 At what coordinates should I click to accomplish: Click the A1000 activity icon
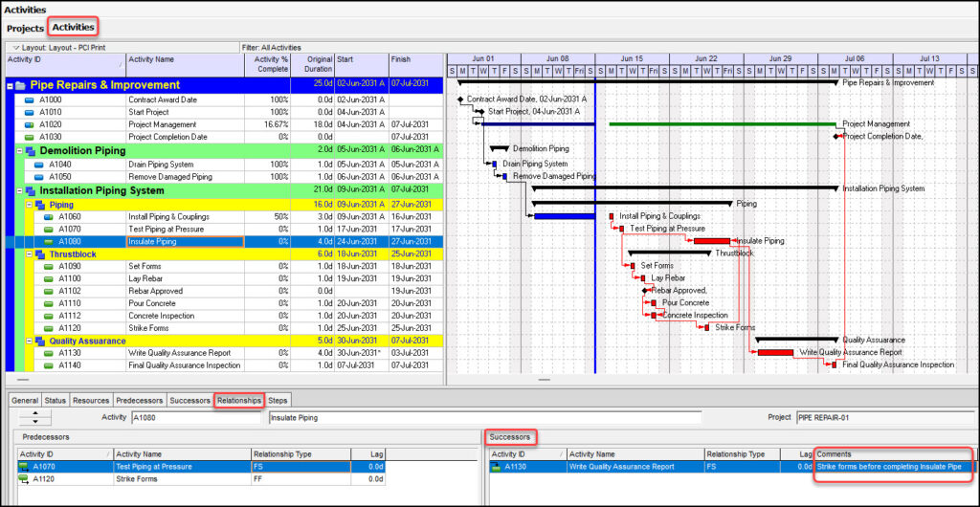point(29,99)
